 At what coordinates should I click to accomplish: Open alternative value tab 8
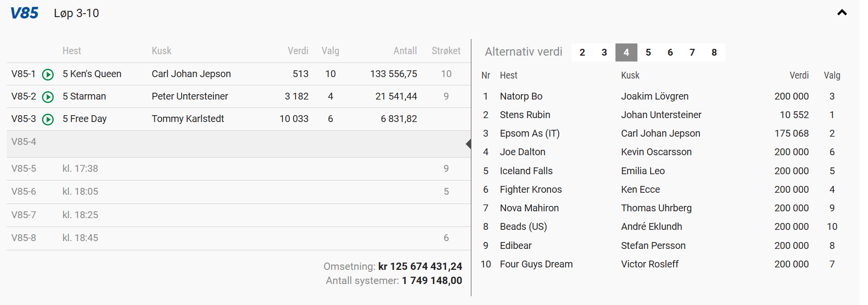tap(714, 52)
